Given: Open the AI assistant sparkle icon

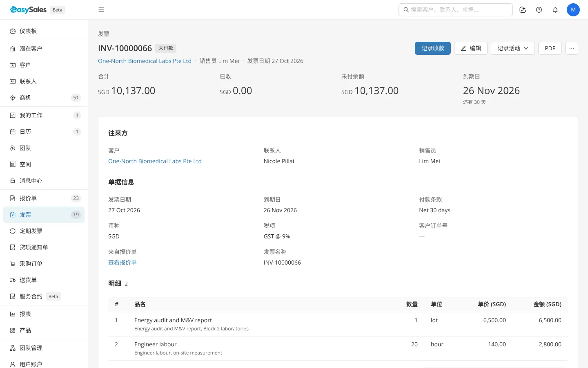Looking at the screenshot, I should coord(523,10).
